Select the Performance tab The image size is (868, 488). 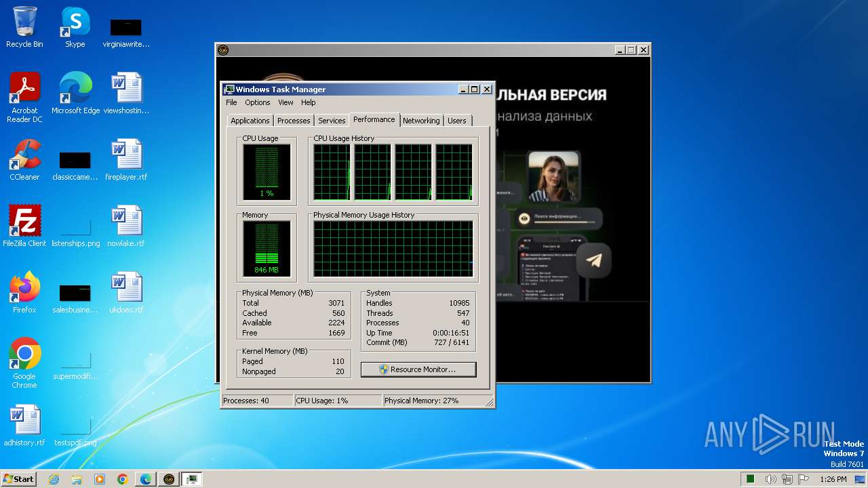[x=374, y=119]
